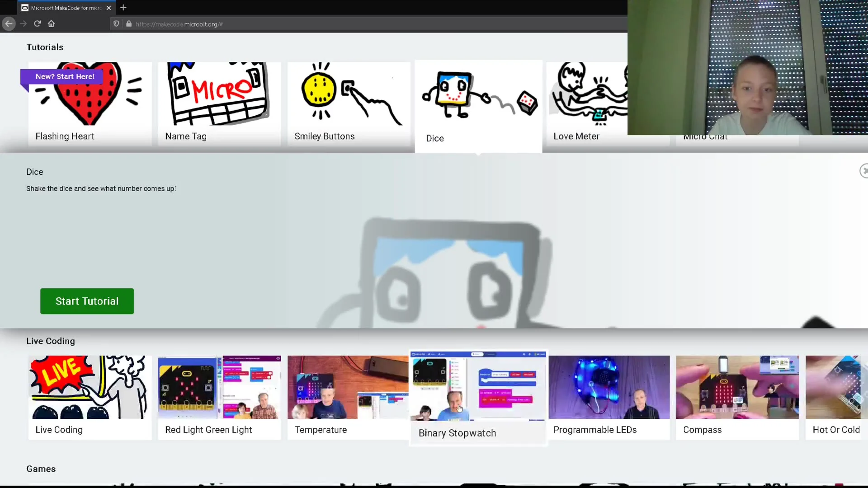
Task: Go back using browser back arrow
Action: click(x=9, y=23)
